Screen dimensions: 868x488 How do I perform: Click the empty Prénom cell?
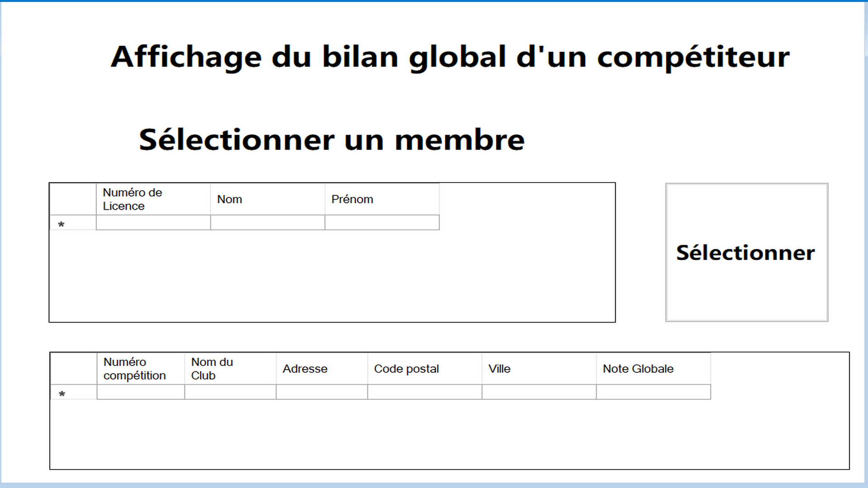[x=382, y=223]
